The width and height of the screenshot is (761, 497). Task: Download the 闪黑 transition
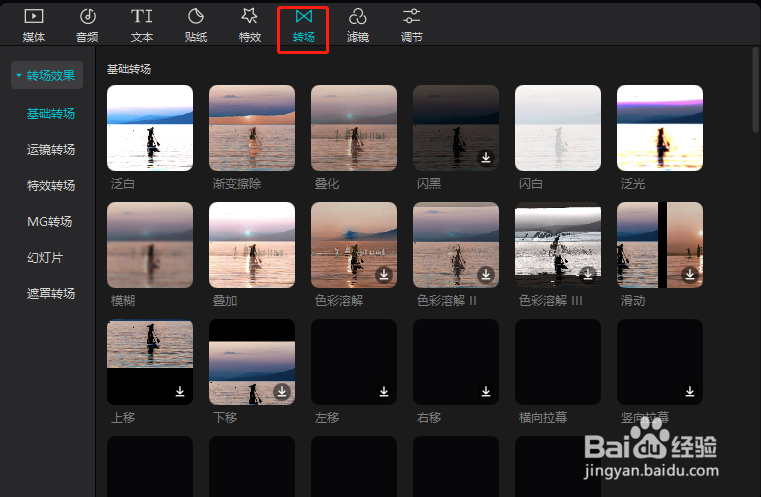tap(486, 157)
